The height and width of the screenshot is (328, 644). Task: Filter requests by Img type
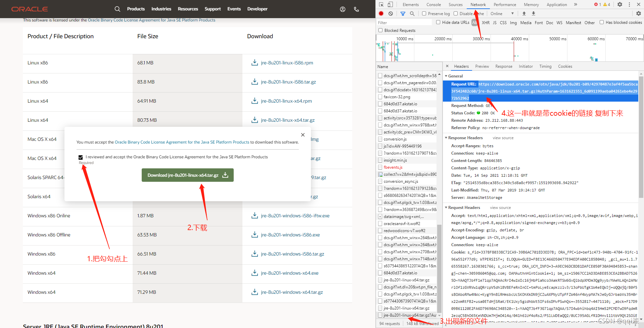point(513,22)
